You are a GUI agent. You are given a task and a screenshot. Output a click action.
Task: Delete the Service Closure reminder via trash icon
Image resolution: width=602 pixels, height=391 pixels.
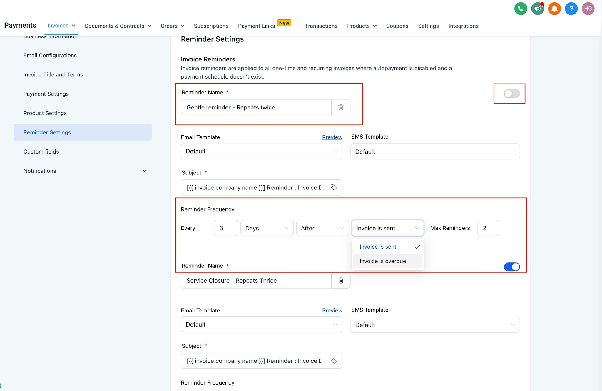(x=341, y=281)
